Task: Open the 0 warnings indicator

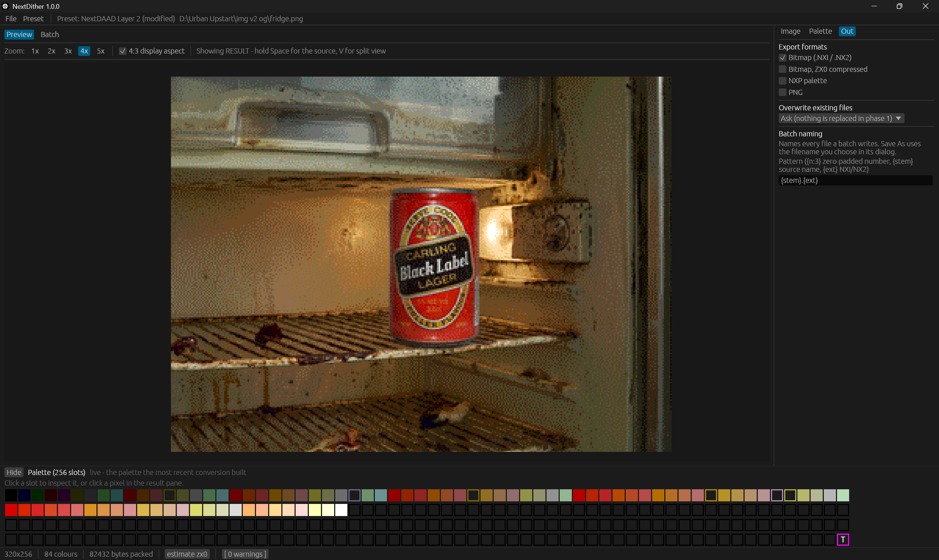Action: pos(245,554)
